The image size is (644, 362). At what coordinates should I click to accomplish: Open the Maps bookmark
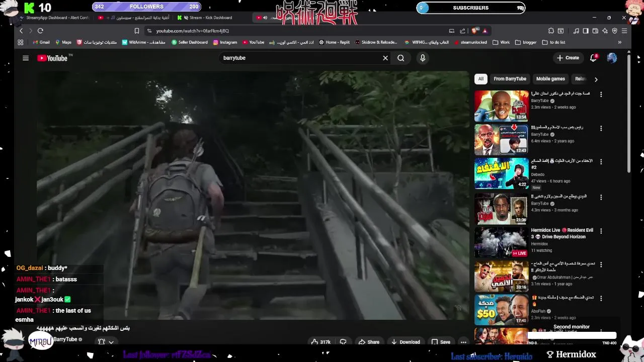pyautogui.click(x=63, y=42)
